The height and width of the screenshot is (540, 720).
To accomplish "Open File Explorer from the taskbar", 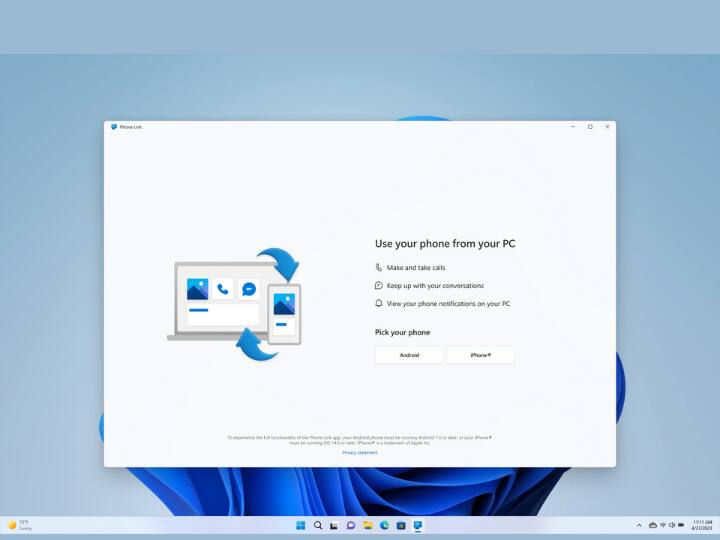I will point(367,525).
